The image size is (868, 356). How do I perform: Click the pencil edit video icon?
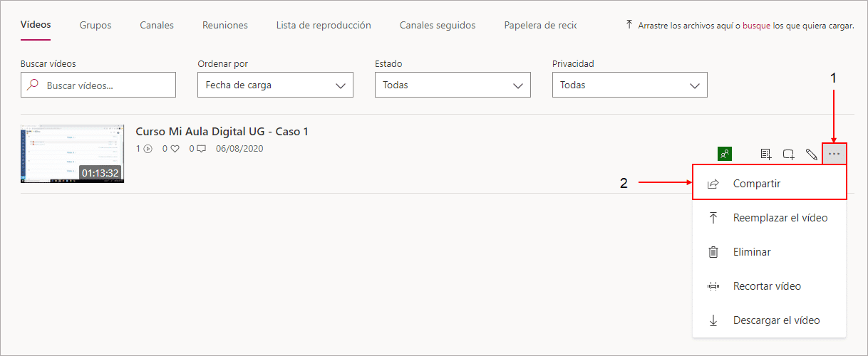tap(811, 154)
